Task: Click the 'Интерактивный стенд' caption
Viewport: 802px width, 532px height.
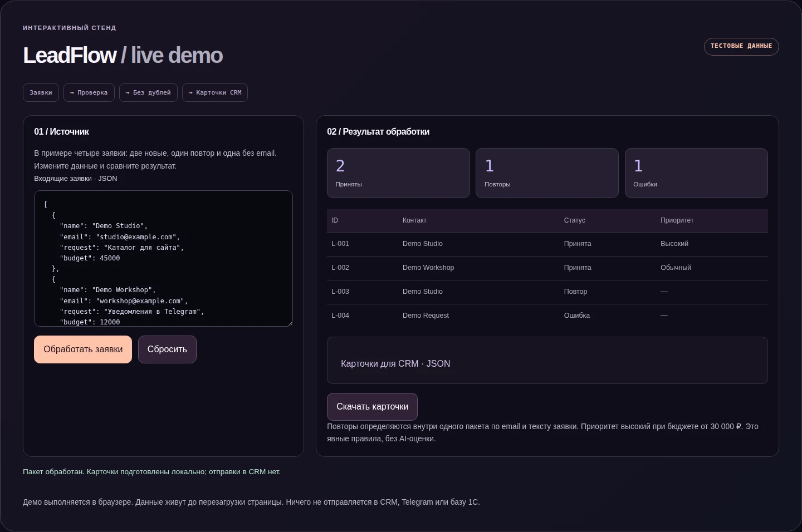Action: point(70,28)
